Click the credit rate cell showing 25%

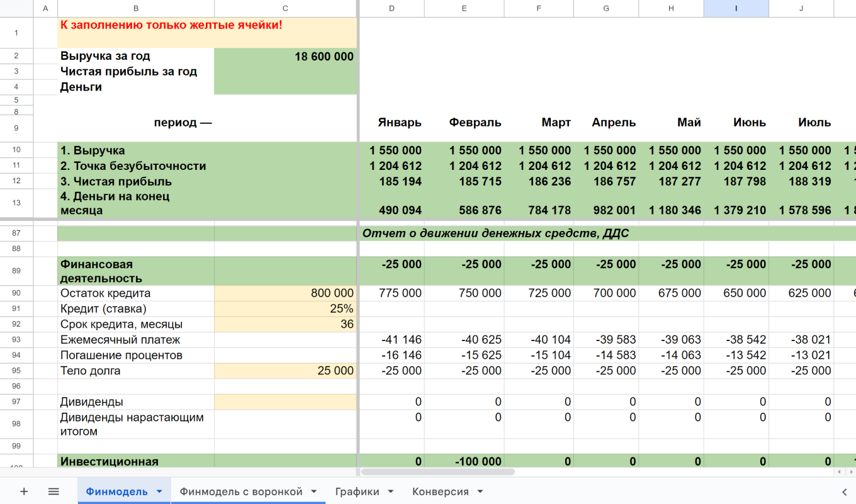(x=285, y=309)
